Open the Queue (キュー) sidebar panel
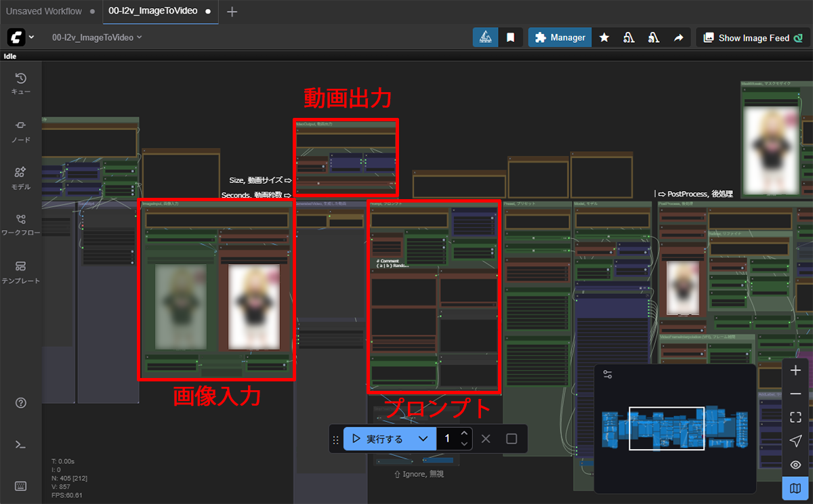Viewport: 813px width, 504px height. point(20,84)
